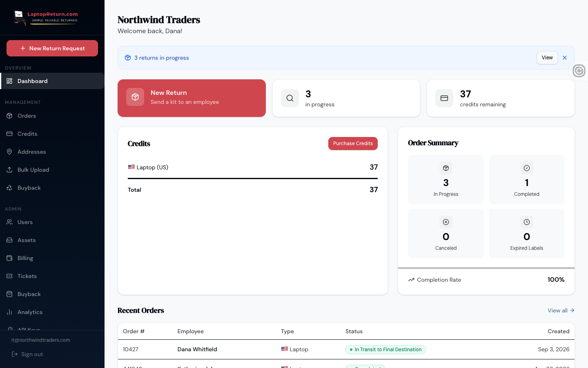This screenshot has height=368, width=588.
Task: Click the Status column header
Action: coord(354,331)
